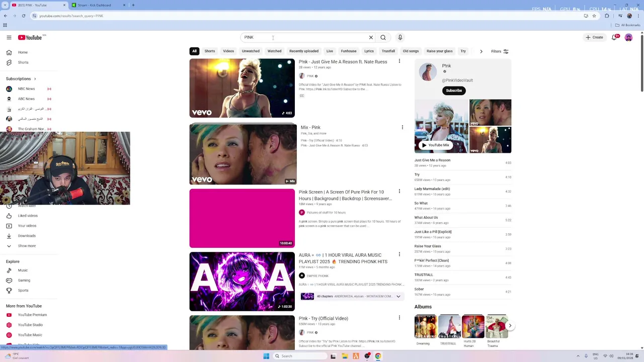Open the notifications bell

pyautogui.click(x=614, y=37)
